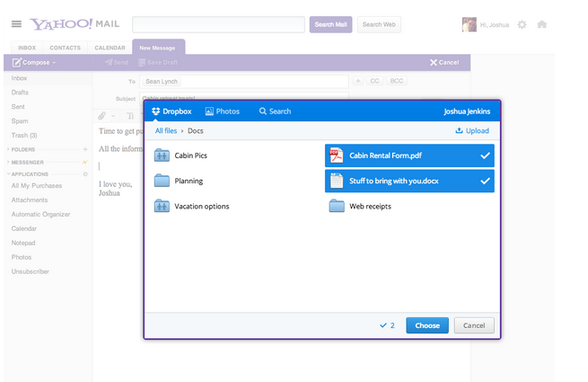Open the text formatting Tt icon
Screen dimensions: 588x382
130,116
